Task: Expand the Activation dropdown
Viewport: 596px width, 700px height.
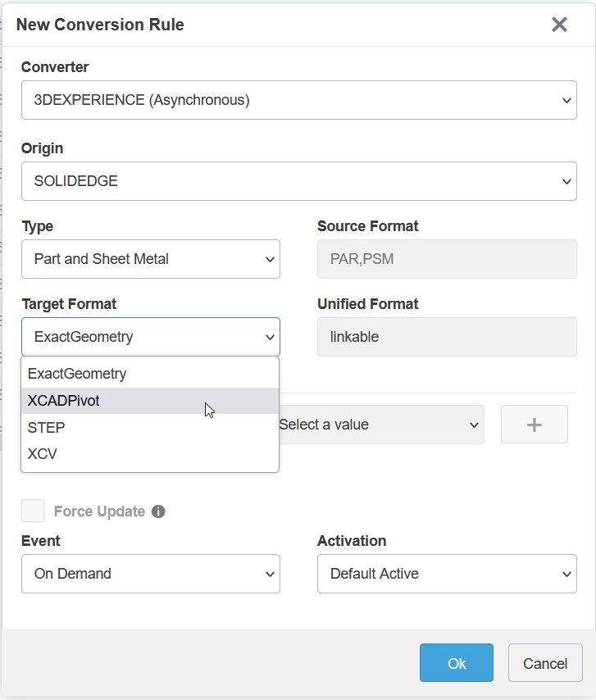Action: [446, 574]
